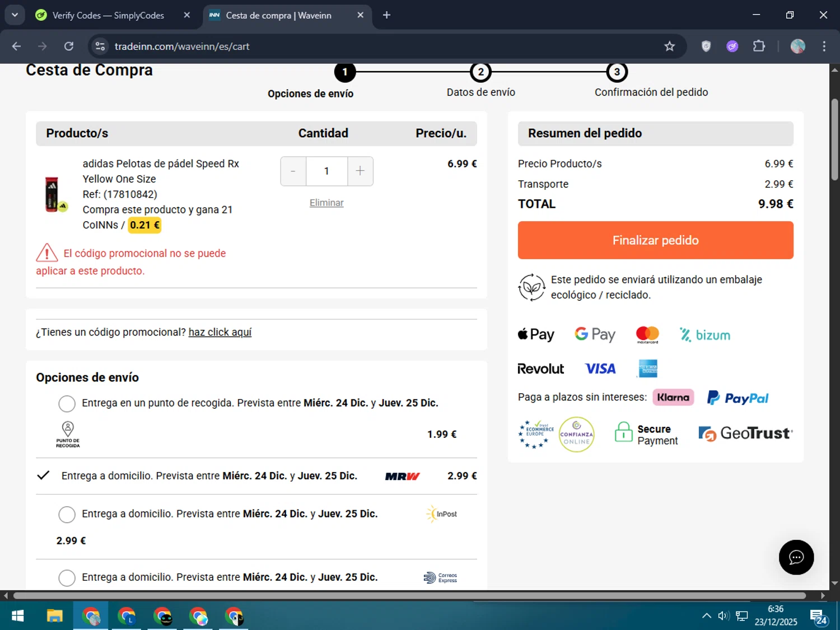840x630 pixels.
Task: Remove the product via Eliminar link
Action: pyautogui.click(x=326, y=203)
